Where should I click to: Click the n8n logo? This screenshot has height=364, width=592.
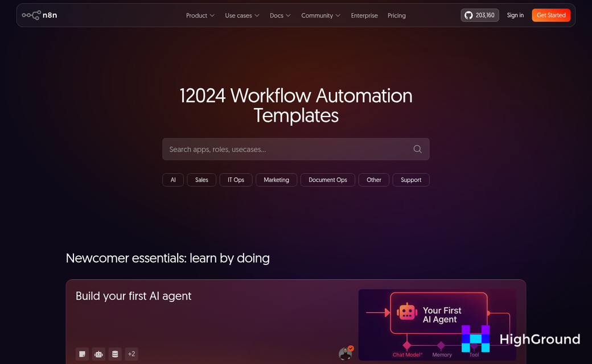(x=39, y=15)
